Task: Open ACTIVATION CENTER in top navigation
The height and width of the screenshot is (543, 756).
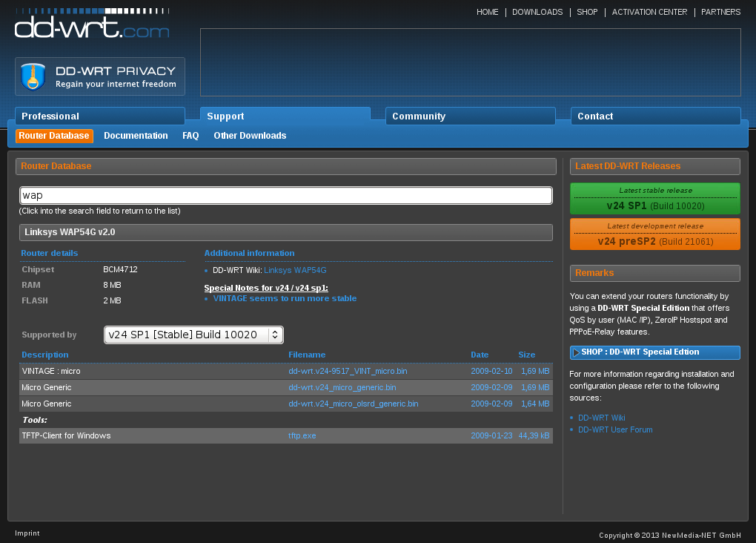Action: [x=649, y=12]
